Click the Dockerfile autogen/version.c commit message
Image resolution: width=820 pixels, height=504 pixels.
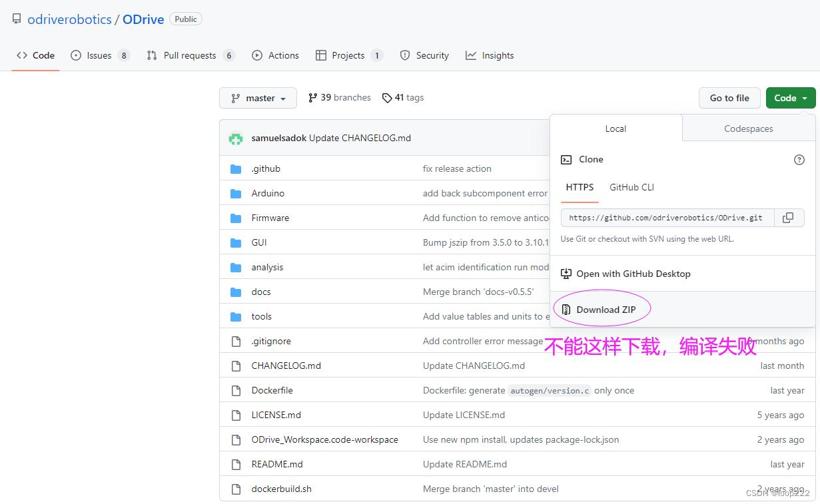528,391
